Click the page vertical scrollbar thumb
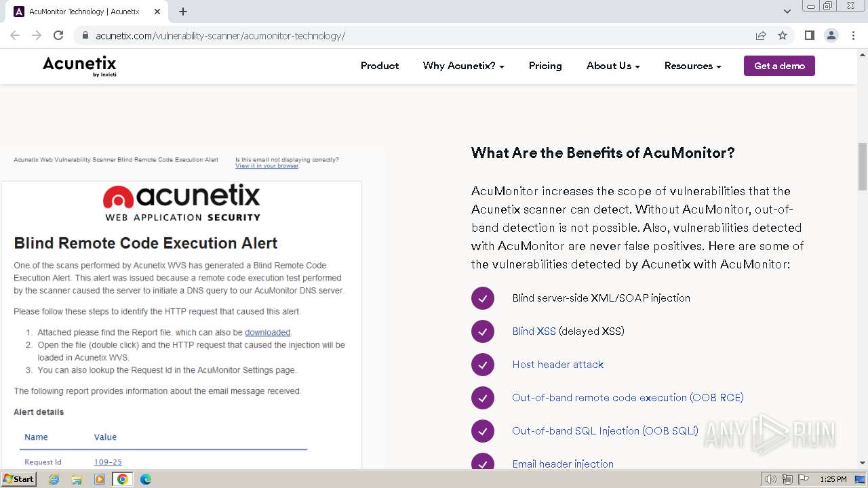The width and height of the screenshot is (868, 488). 863,167
